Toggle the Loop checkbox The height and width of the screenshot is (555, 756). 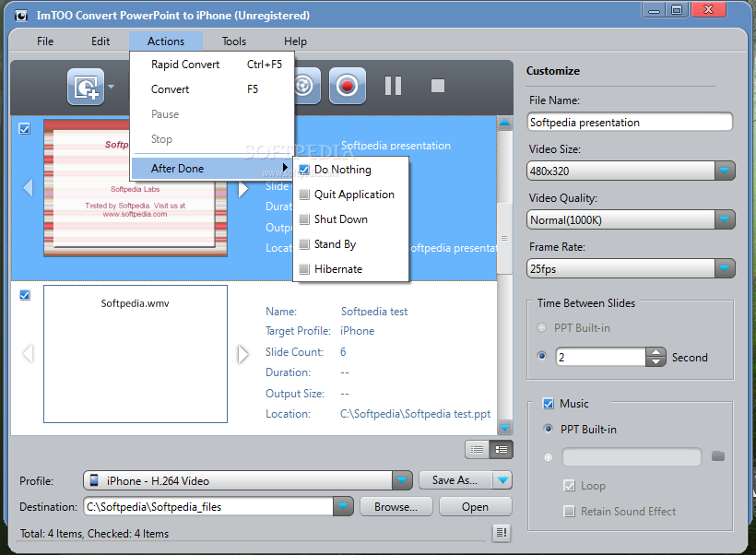[x=570, y=486]
